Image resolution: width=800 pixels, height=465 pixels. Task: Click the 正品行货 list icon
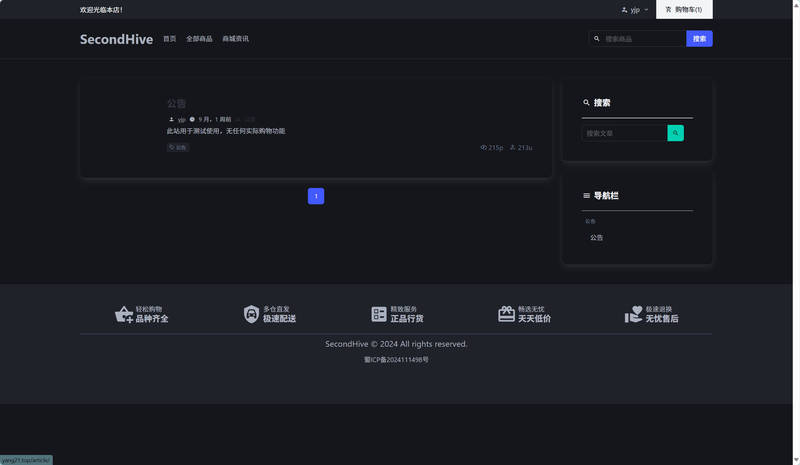pyautogui.click(x=379, y=314)
